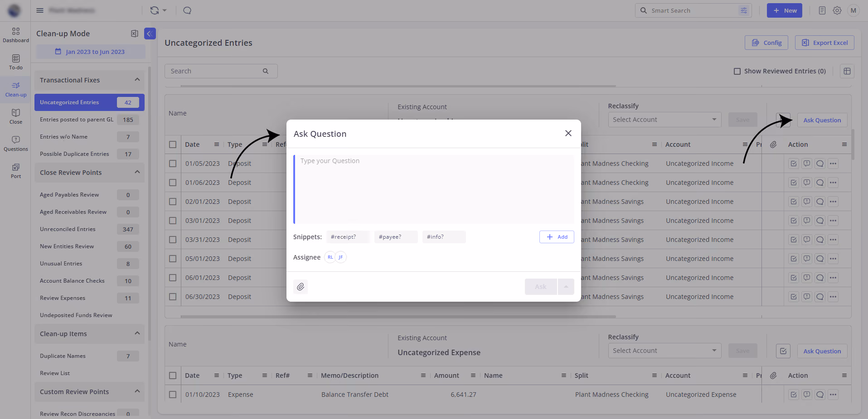Open the settings gear icon
The width and height of the screenshot is (868, 419).
point(837,10)
